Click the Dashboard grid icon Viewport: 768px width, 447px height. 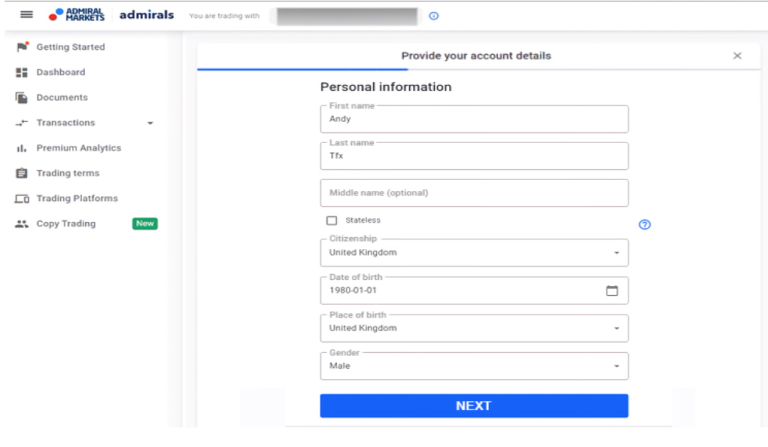point(22,72)
